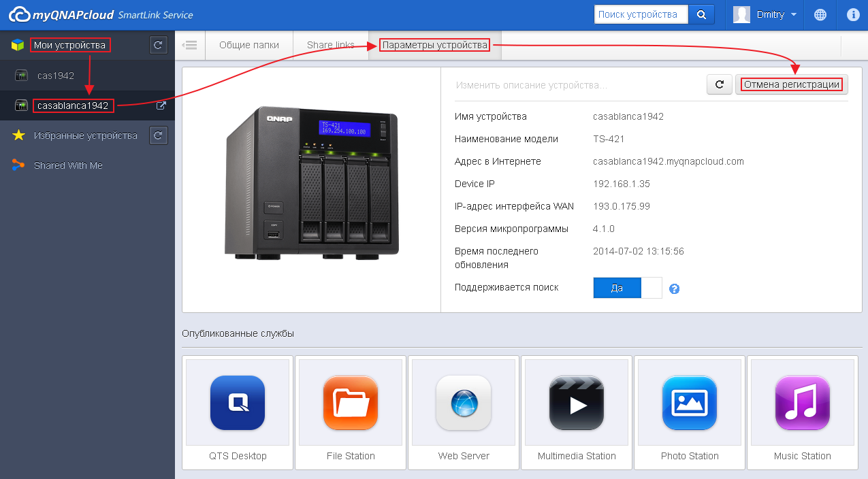Open Мои устройства section

pos(70,46)
